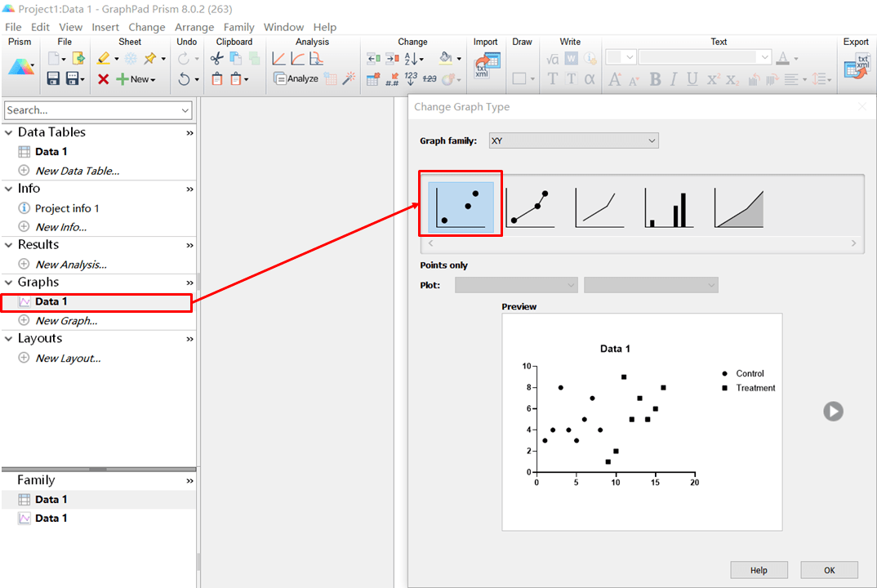Click New Data Table link in navigator
Screen dimensions: 877x588
[77, 171]
